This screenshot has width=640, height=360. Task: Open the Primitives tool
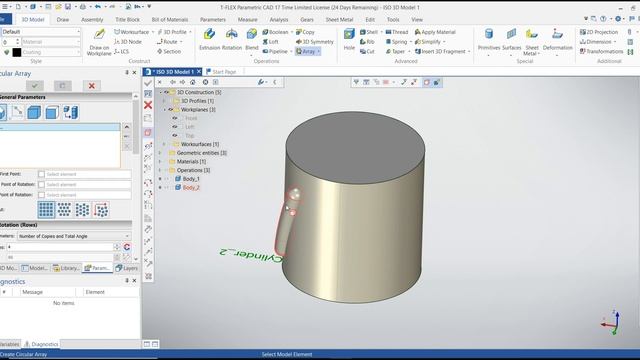489,34
